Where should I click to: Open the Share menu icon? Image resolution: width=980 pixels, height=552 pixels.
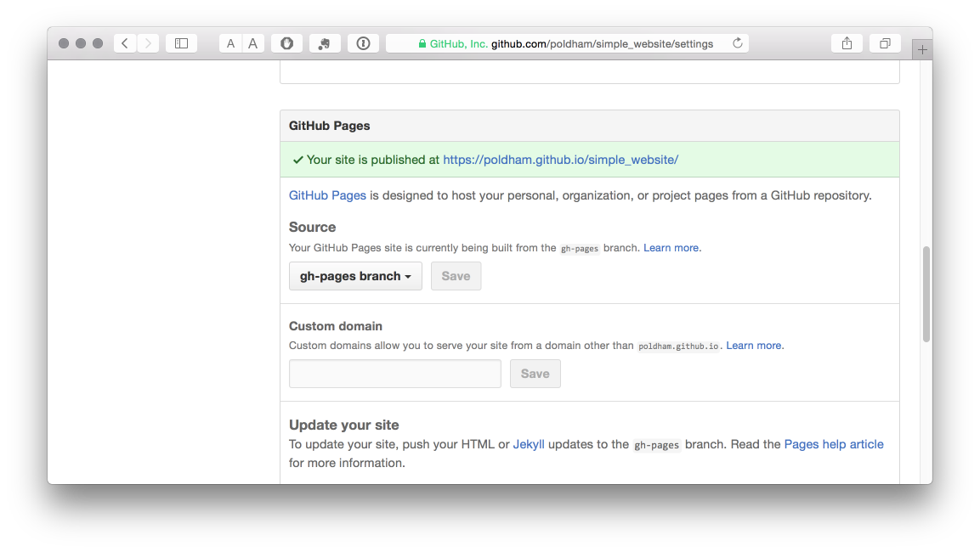[x=847, y=43]
